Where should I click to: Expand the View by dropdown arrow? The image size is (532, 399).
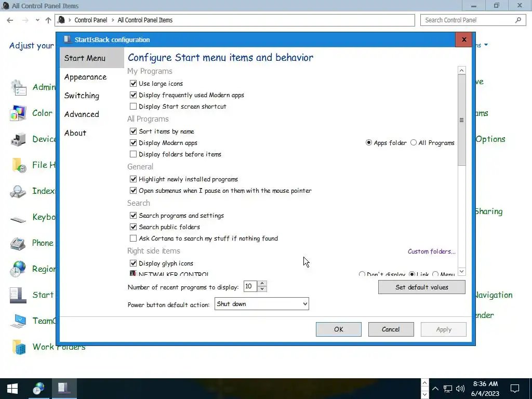[486, 45]
